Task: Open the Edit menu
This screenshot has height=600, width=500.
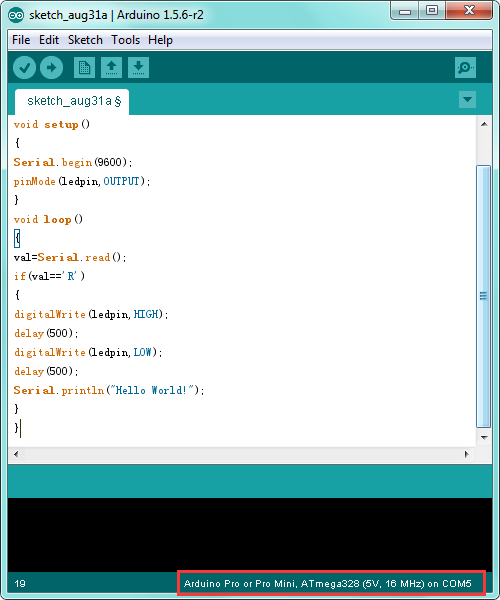Action: [x=49, y=40]
